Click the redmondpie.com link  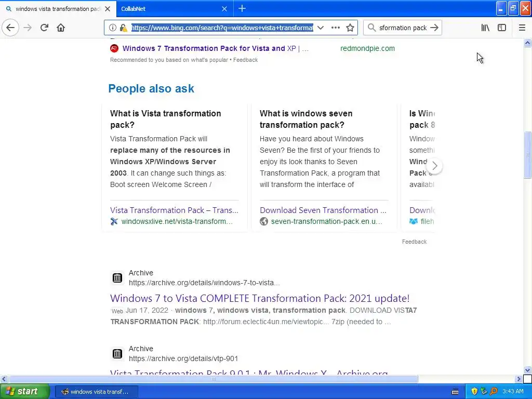click(x=367, y=48)
